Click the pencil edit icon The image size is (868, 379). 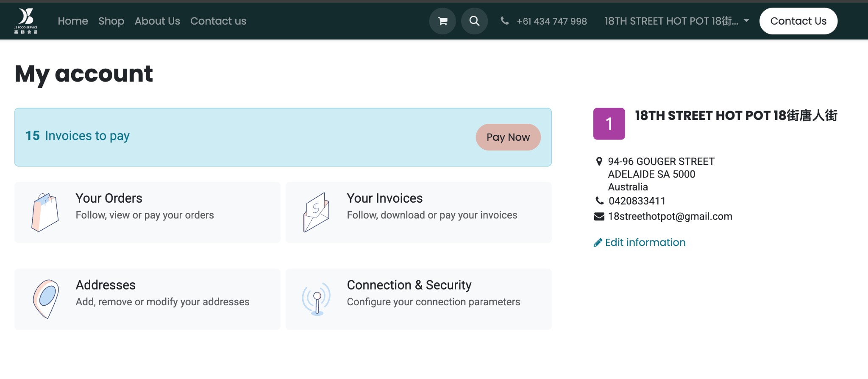(598, 242)
